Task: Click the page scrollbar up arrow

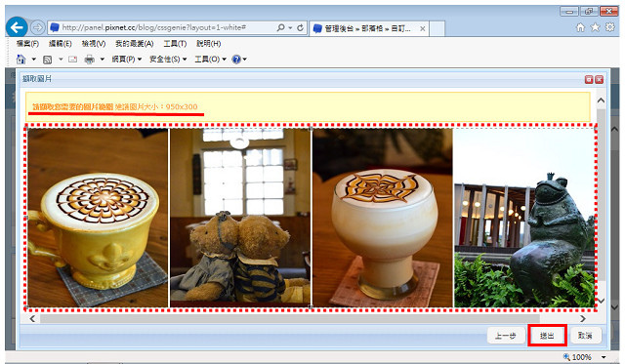Action: tap(614, 130)
